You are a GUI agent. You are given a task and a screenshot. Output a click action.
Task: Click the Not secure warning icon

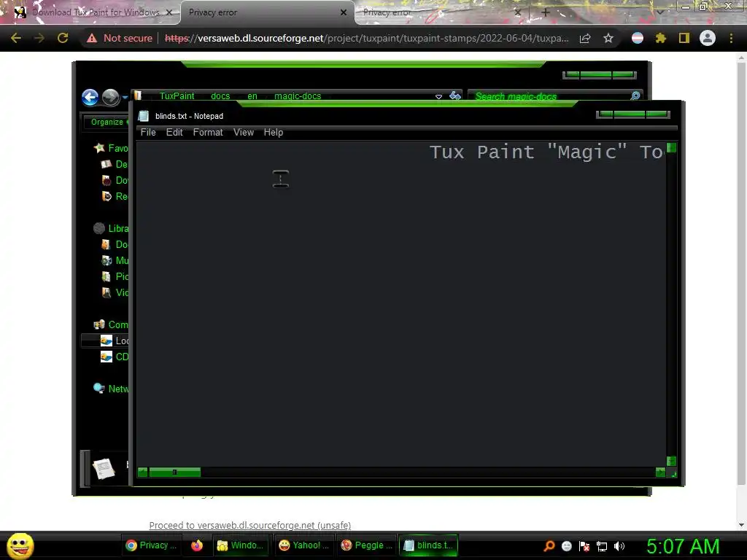(91, 38)
